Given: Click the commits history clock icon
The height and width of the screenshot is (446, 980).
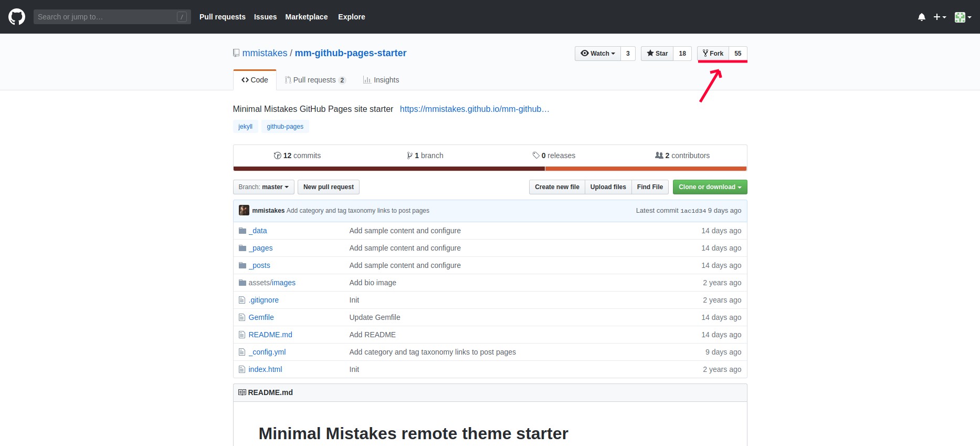Looking at the screenshot, I should pyautogui.click(x=277, y=155).
